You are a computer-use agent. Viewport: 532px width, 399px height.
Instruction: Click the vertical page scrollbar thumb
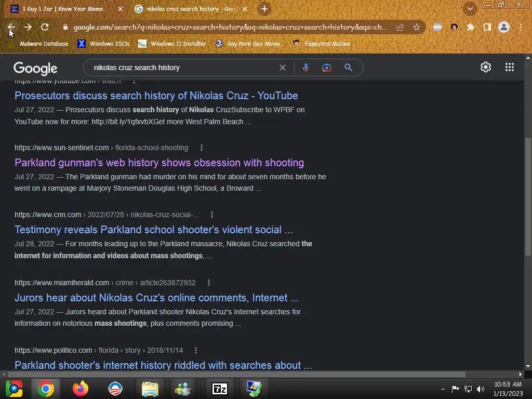click(x=528, y=196)
